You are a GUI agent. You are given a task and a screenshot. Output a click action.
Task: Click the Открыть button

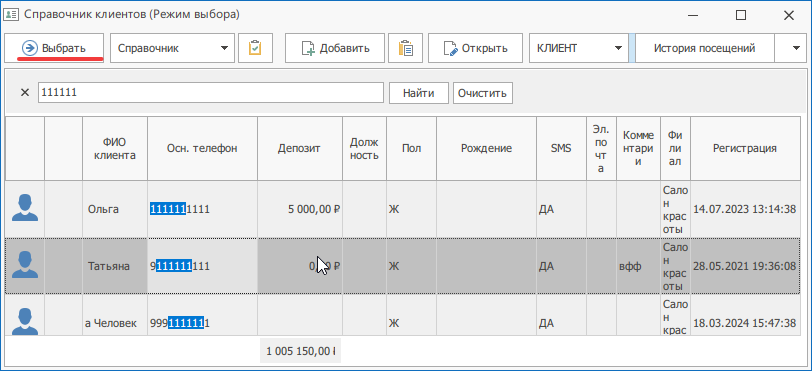click(475, 48)
